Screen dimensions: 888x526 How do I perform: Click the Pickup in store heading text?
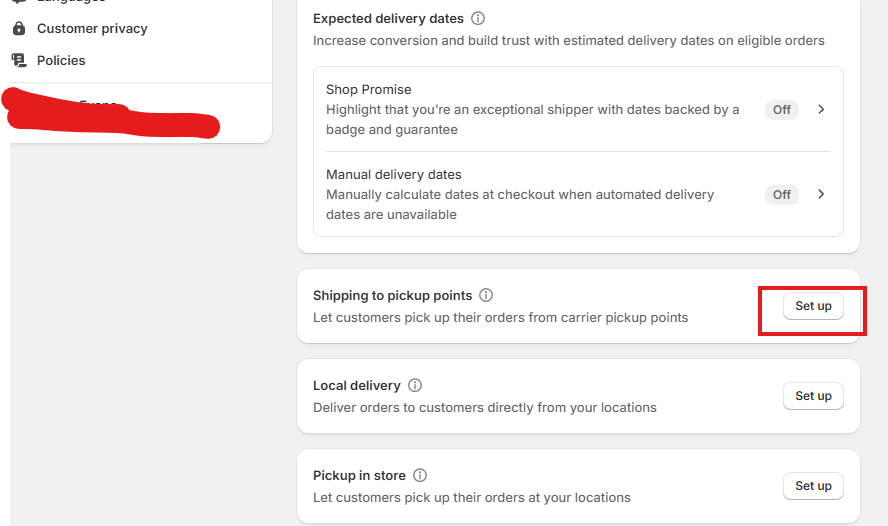[x=359, y=476]
